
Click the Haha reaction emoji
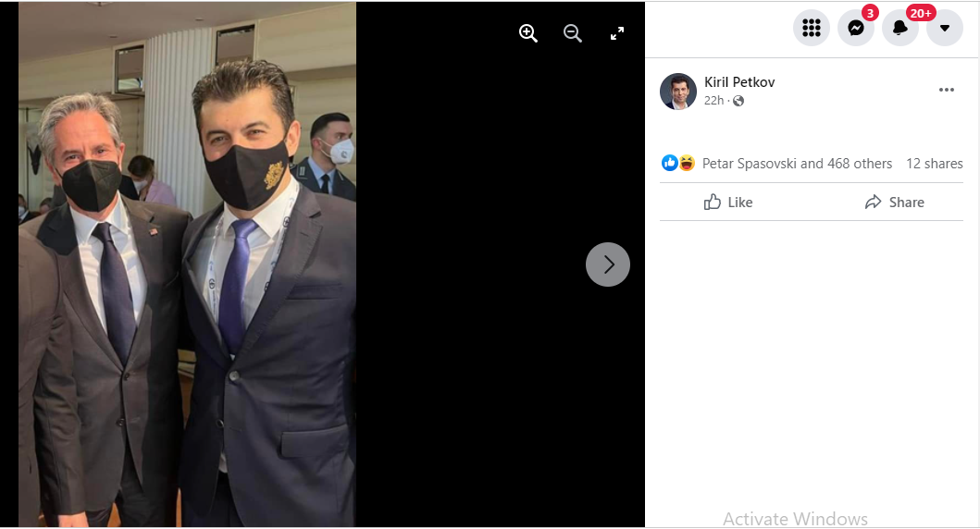pos(687,164)
